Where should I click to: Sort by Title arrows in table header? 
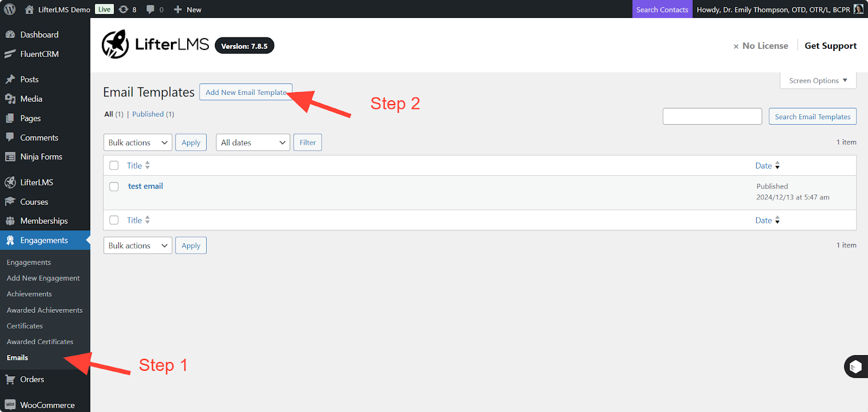tap(148, 165)
